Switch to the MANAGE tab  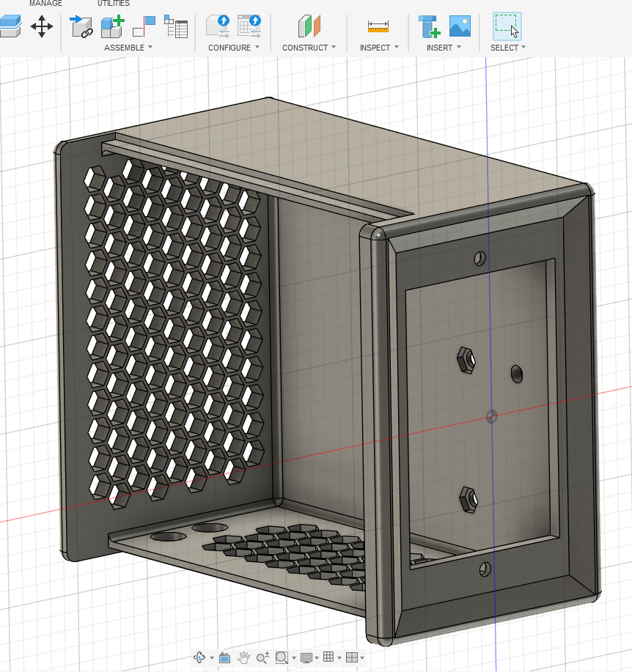click(x=45, y=4)
